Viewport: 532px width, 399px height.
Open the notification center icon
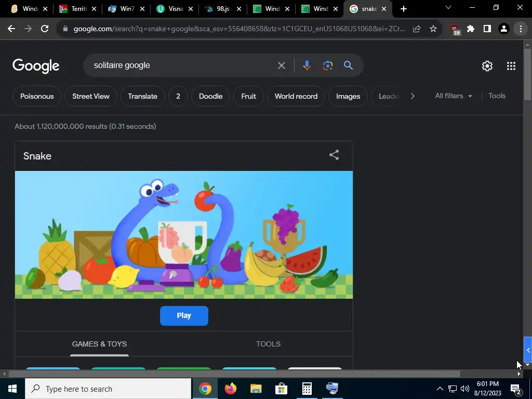(x=516, y=389)
